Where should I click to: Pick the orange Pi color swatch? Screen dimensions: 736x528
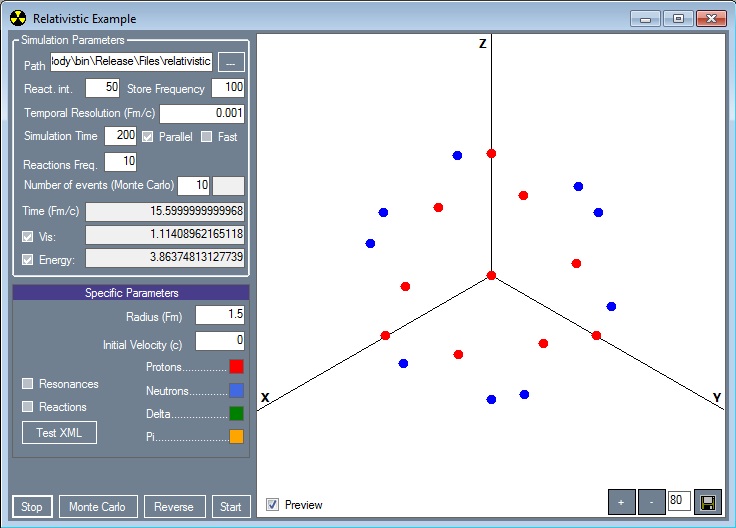236,436
